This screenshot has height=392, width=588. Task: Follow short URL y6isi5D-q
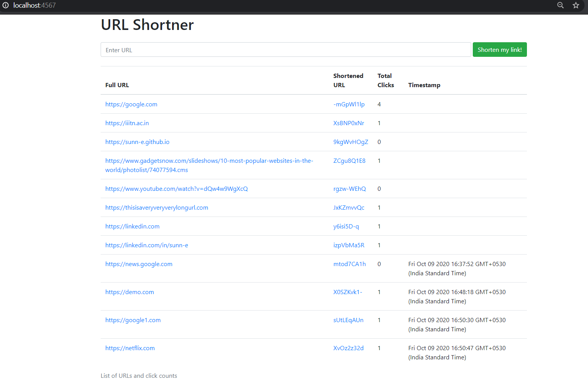(x=346, y=226)
